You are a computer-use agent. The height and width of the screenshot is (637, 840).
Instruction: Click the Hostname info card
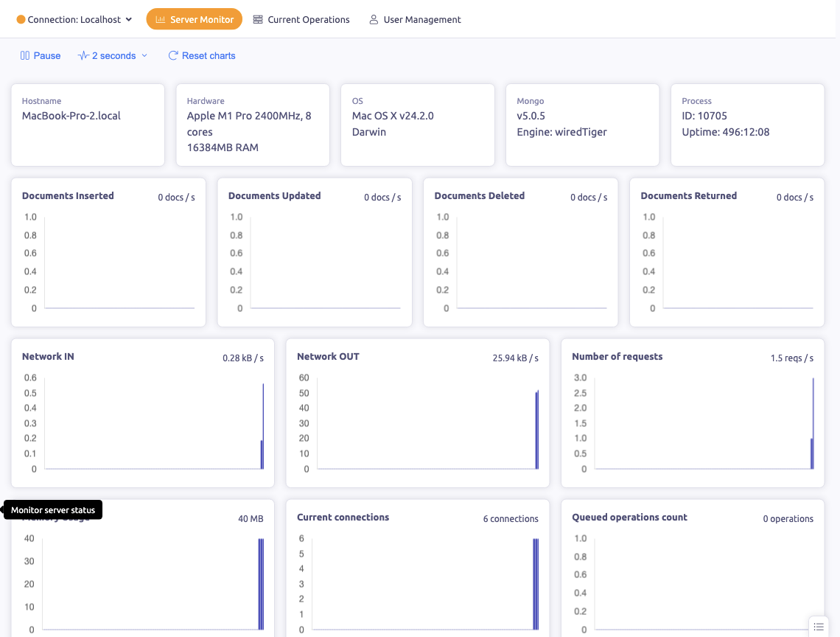tap(87, 124)
